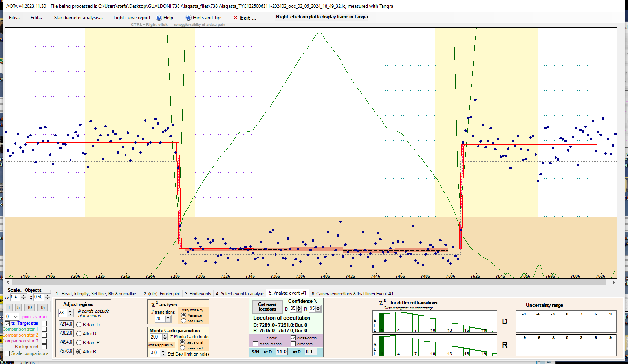Click the plot scrollbar left arrow
The image size is (628, 364).
click(7, 282)
